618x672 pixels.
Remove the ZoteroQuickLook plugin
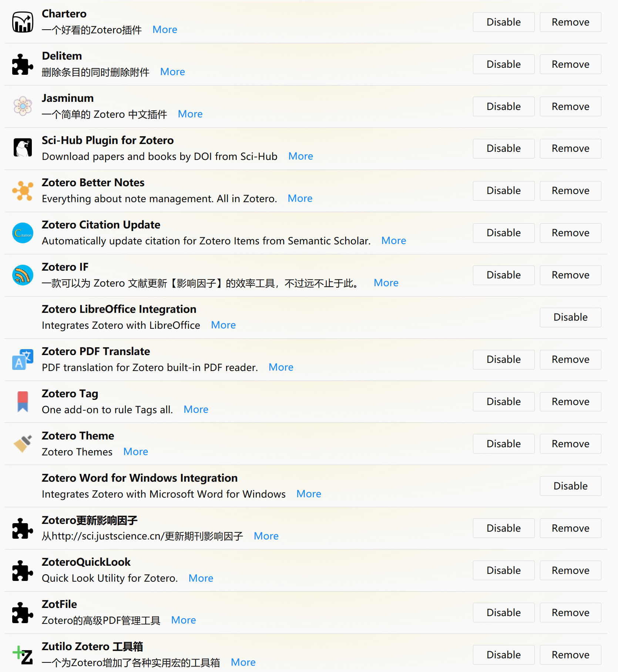pos(570,570)
